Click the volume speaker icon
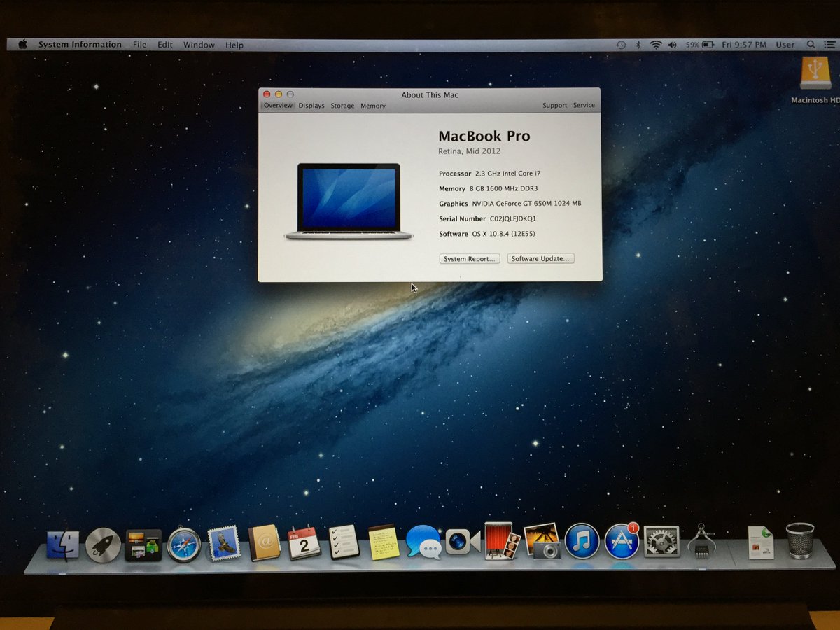The width and height of the screenshot is (840, 630). tap(673, 45)
